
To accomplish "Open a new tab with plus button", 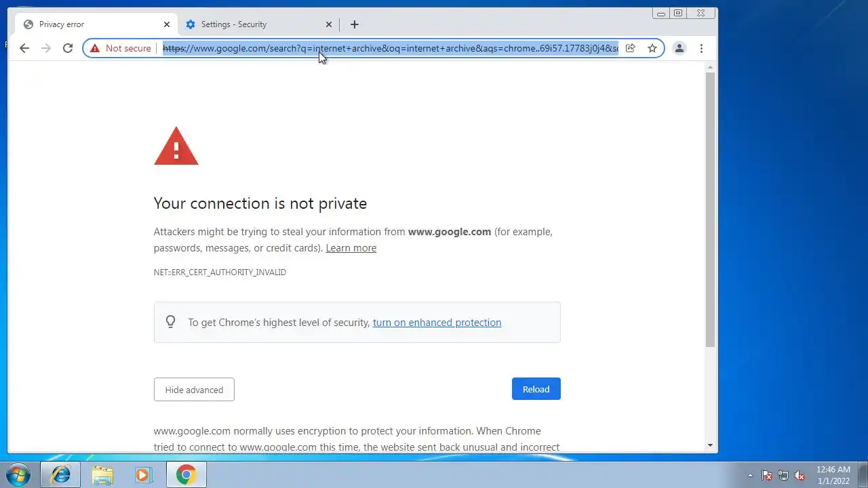I will (354, 24).
